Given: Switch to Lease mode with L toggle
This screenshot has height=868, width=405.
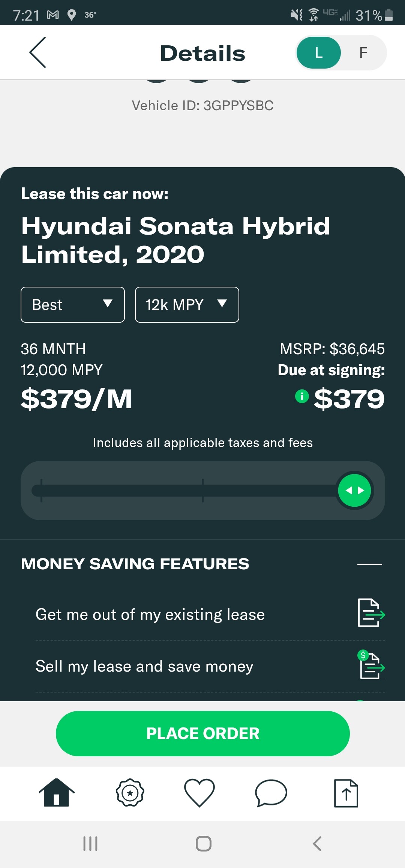Looking at the screenshot, I should (319, 53).
